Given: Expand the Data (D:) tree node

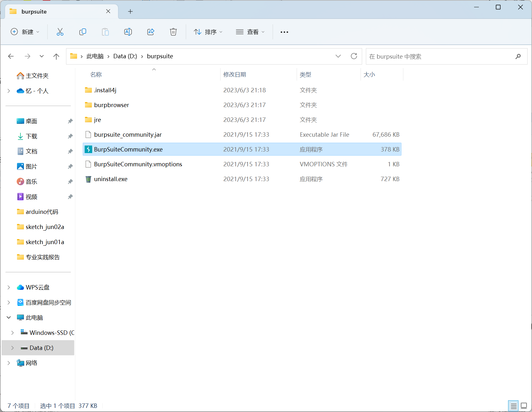Looking at the screenshot, I should point(13,348).
